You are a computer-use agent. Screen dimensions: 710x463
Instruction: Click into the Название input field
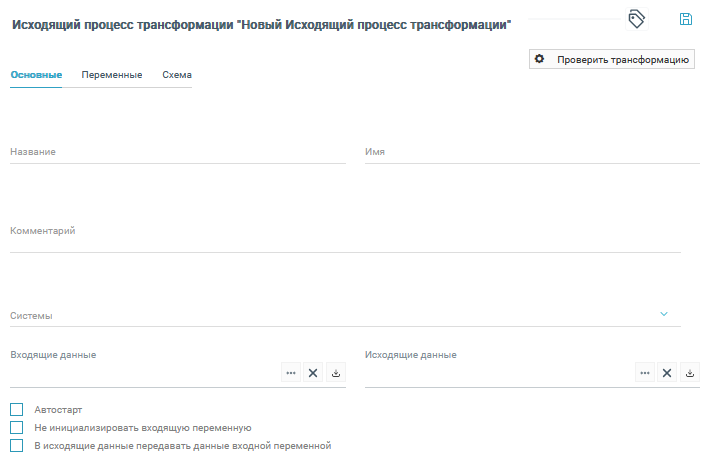[x=178, y=152]
